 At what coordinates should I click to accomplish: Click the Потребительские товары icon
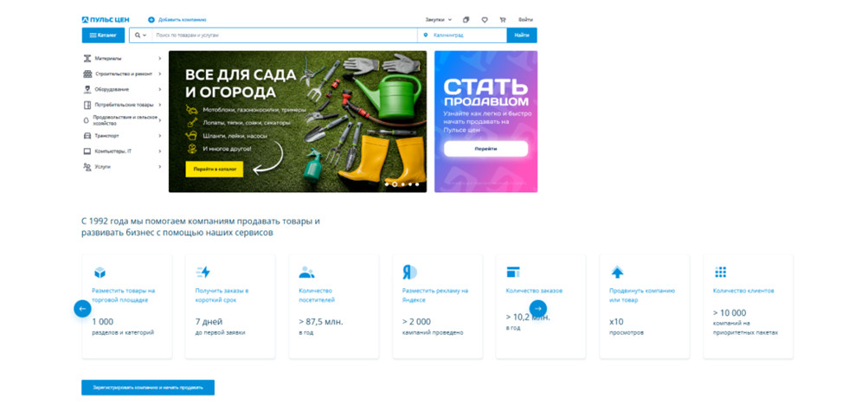pyautogui.click(x=87, y=105)
